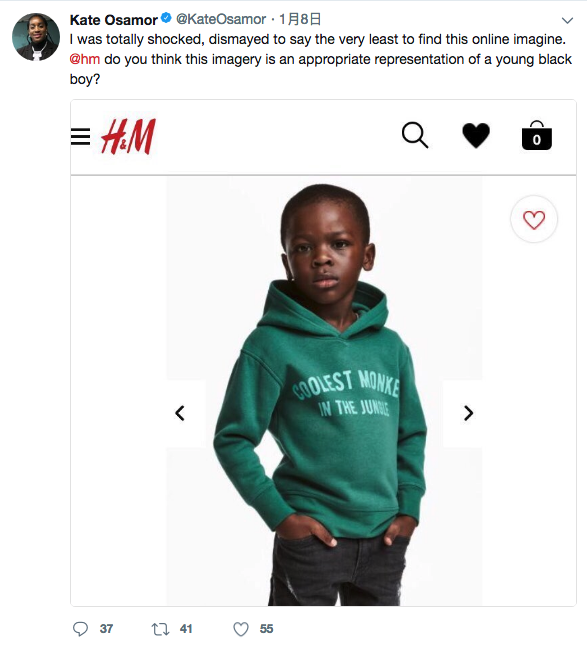Open Kate Osamor's profile name link

tap(113, 19)
